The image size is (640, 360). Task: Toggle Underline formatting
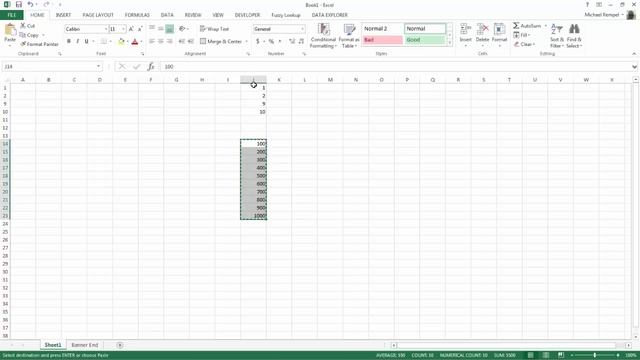point(86,41)
